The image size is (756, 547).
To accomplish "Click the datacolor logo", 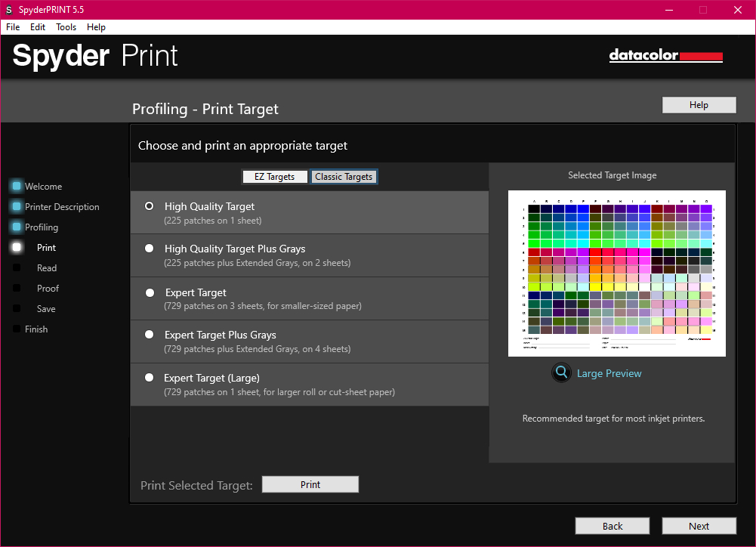I will (666, 55).
